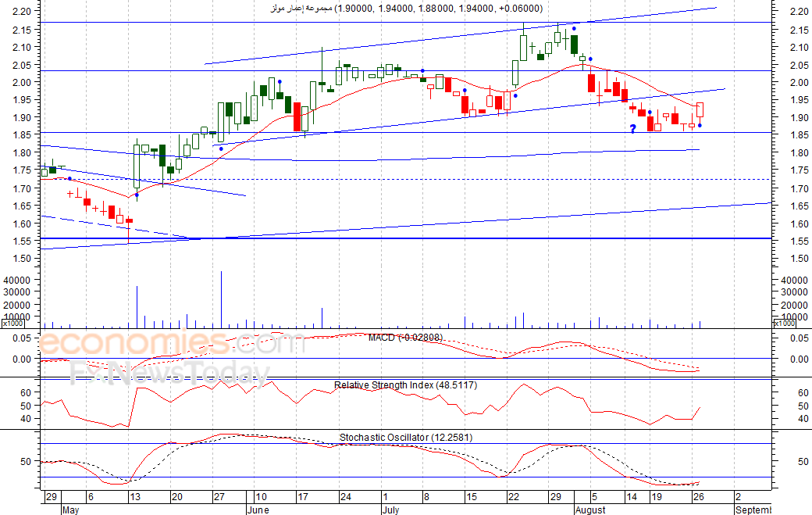Click date label 5 after August start

point(594,497)
